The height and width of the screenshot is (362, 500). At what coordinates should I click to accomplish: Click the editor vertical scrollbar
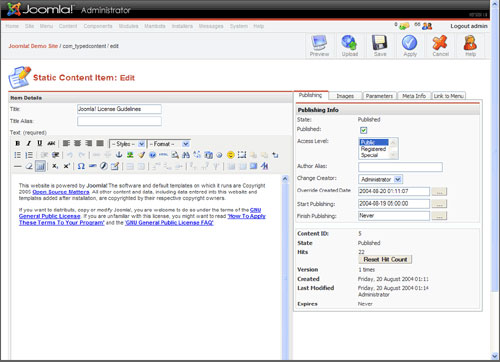click(285, 267)
